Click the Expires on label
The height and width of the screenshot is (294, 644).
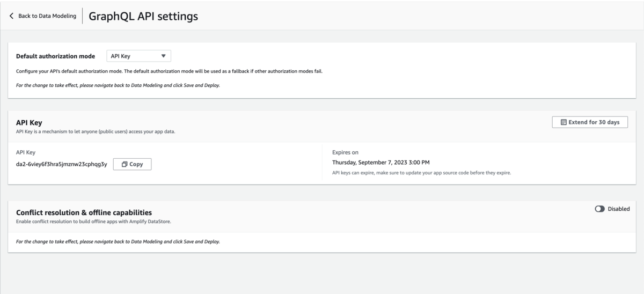tap(345, 152)
